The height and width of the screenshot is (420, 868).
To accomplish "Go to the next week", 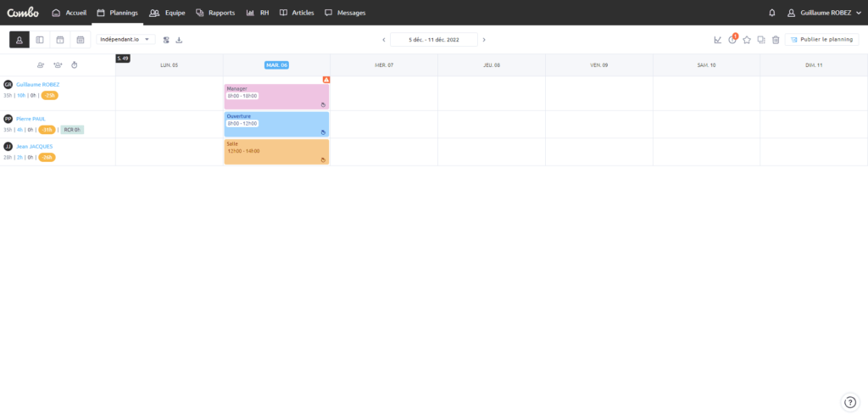I will point(484,40).
